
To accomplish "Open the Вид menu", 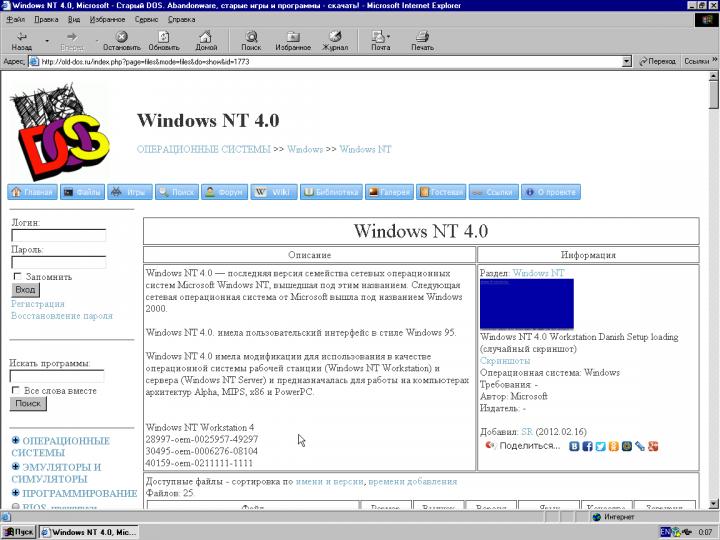I will (74, 20).
